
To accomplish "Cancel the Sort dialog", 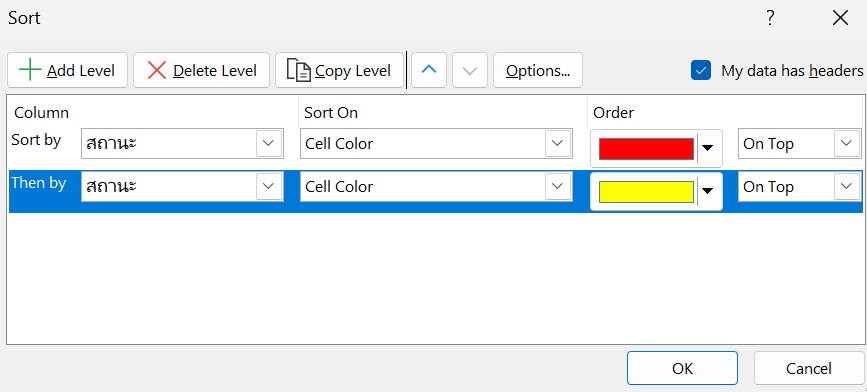I will coord(809,368).
